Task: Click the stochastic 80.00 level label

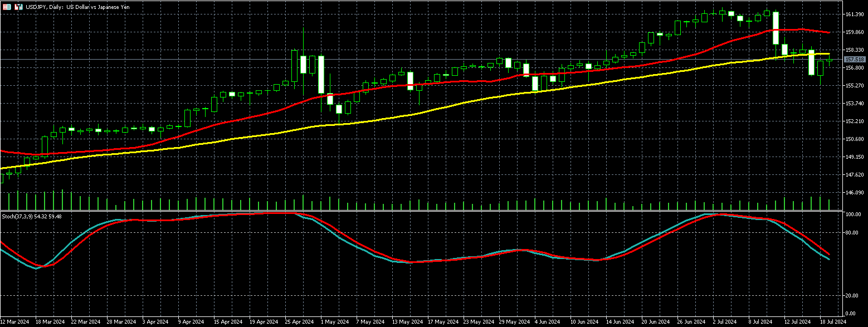Action: click(851, 233)
